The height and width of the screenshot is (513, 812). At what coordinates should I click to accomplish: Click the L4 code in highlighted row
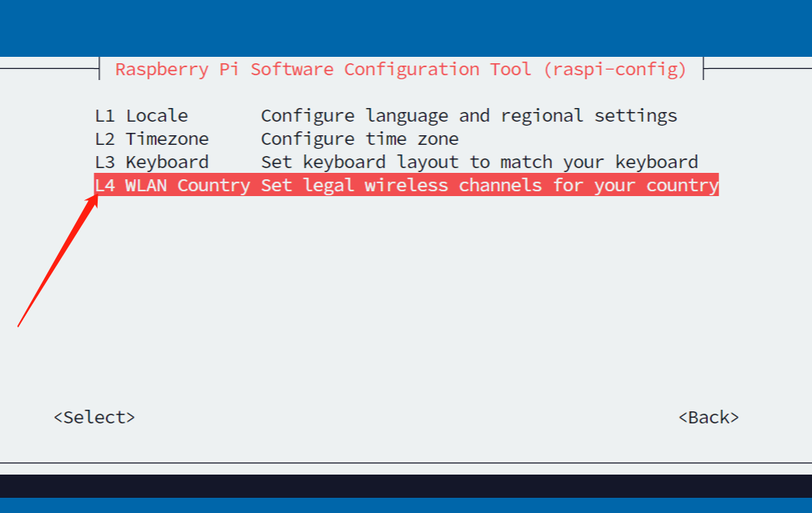pyautogui.click(x=105, y=186)
